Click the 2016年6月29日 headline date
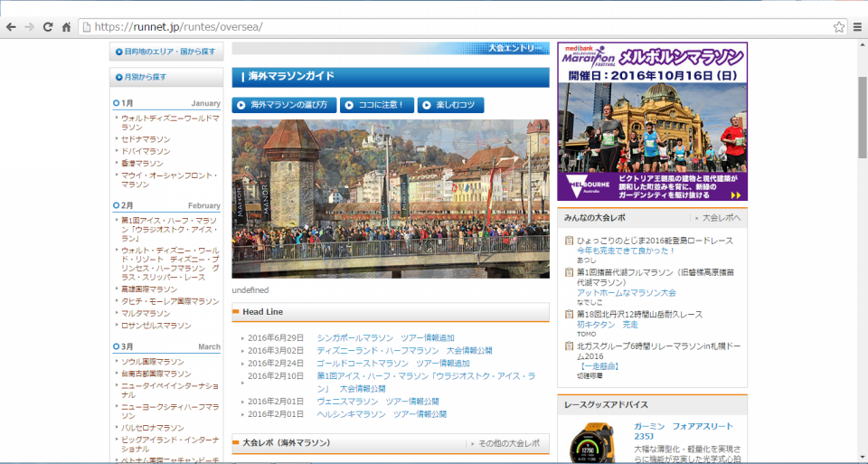 click(x=276, y=337)
